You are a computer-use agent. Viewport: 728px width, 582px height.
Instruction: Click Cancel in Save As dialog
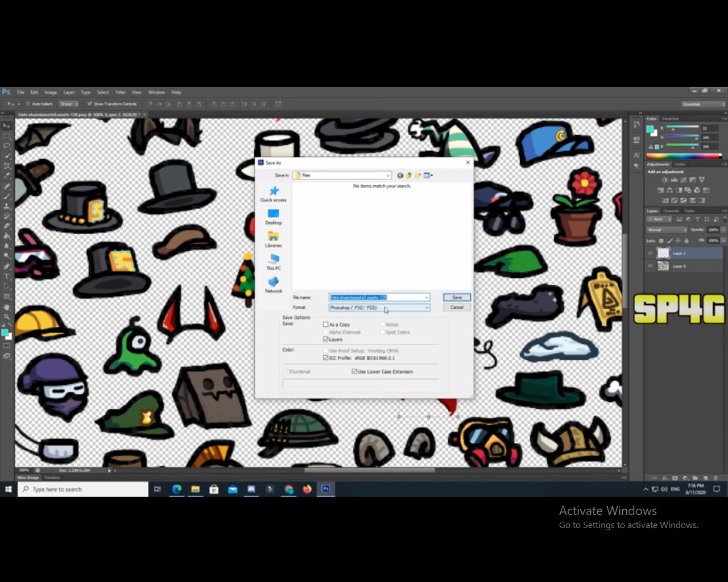[x=457, y=307]
